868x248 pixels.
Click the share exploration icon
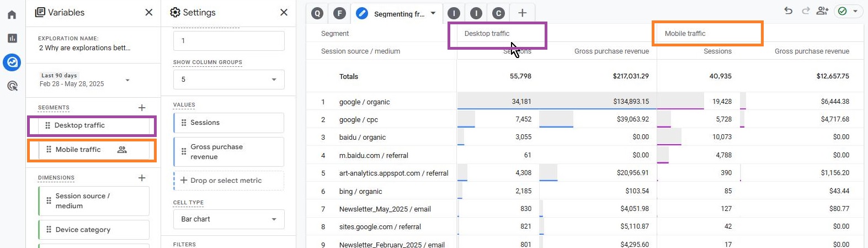(822, 11)
